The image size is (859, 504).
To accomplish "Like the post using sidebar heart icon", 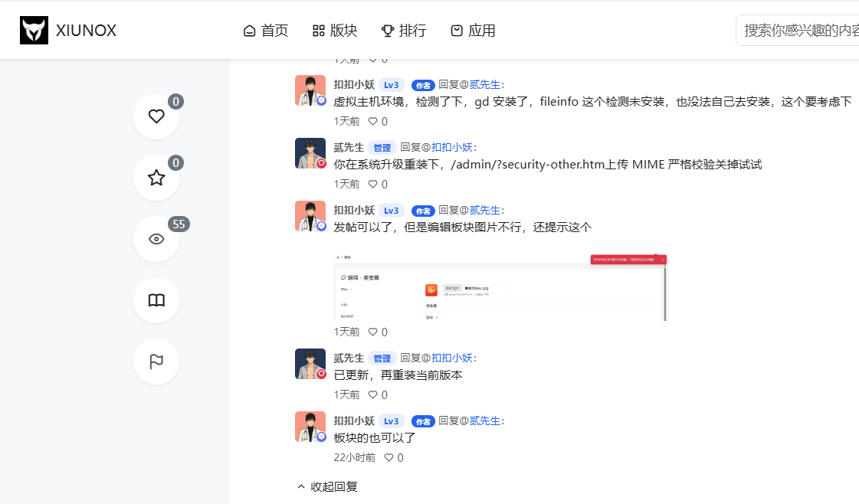I will (156, 116).
